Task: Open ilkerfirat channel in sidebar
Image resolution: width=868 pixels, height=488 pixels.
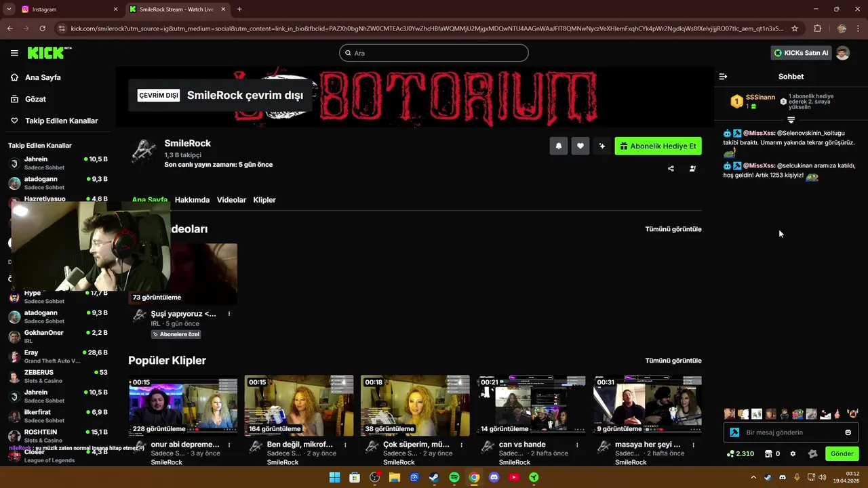Action: click(x=58, y=415)
